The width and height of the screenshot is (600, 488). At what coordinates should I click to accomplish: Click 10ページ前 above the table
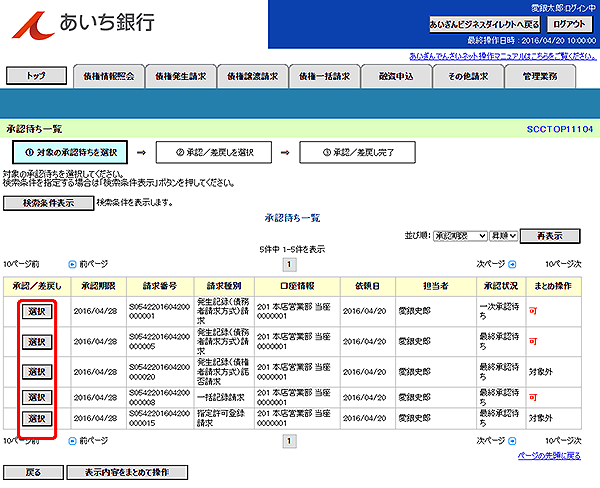pyautogui.click(x=21, y=264)
